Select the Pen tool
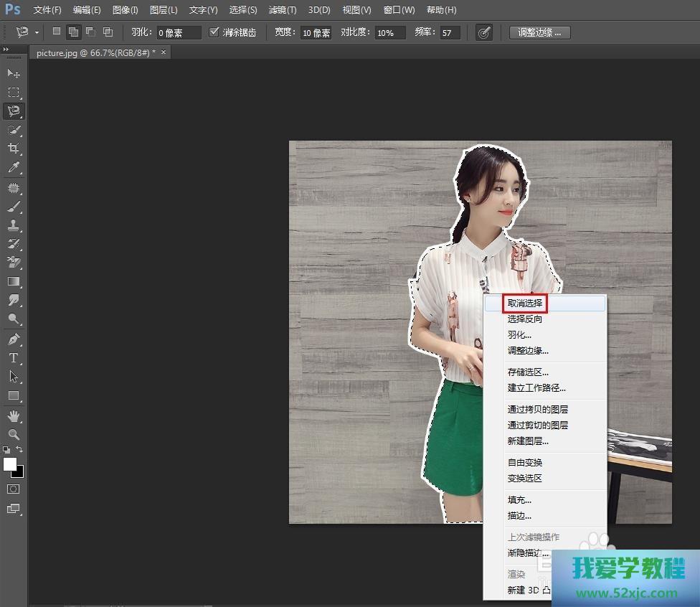Viewport: 700px width, 607px height. pos(13,339)
